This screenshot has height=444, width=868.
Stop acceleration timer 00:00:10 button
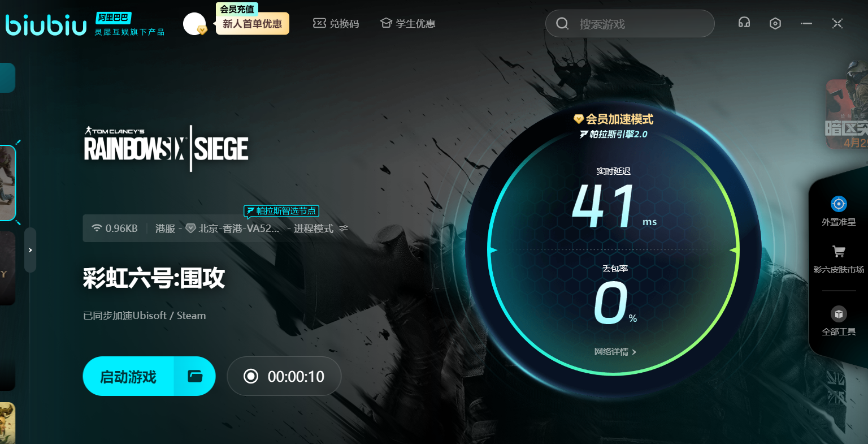tap(284, 376)
